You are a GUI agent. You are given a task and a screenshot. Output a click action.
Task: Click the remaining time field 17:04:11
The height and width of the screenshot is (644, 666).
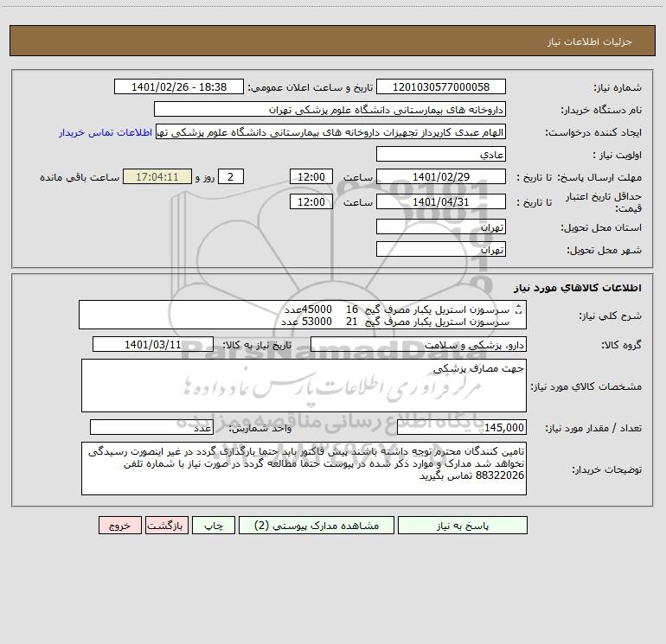pyautogui.click(x=157, y=177)
